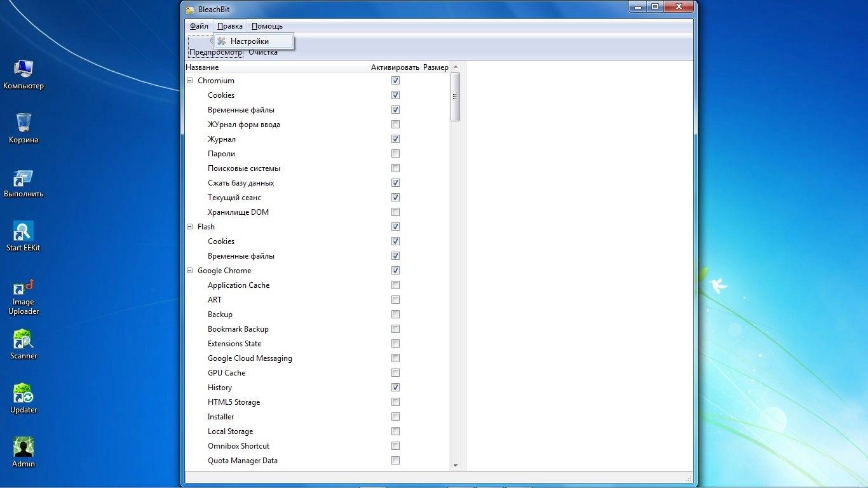This screenshot has width=868, height=488.
Task: Select the Admin desktop icon
Action: click(x=24, y=452)
